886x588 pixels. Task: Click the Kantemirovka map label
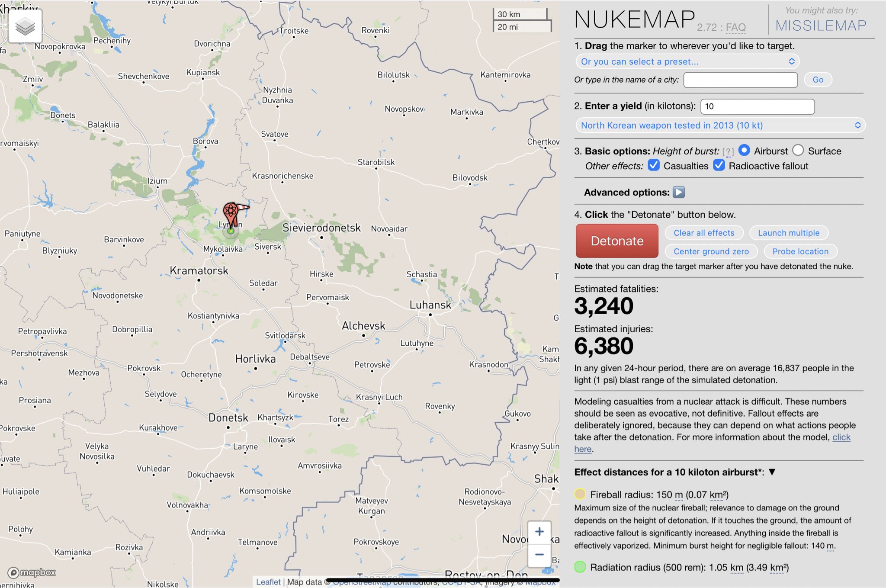[x=505, y=75]
